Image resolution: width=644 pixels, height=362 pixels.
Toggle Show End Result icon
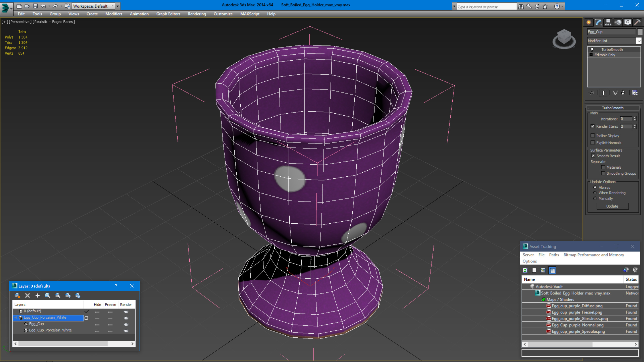click(603, 93)
